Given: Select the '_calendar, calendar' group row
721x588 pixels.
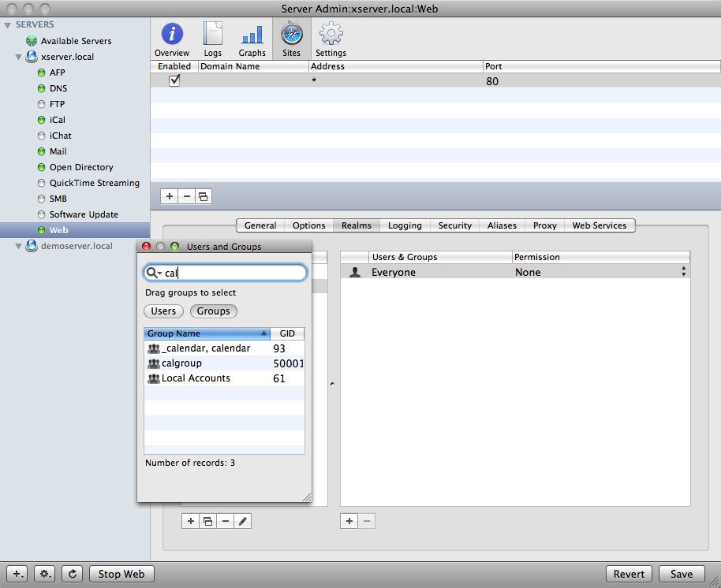Looking at the screenshot, I should (224, 348).
